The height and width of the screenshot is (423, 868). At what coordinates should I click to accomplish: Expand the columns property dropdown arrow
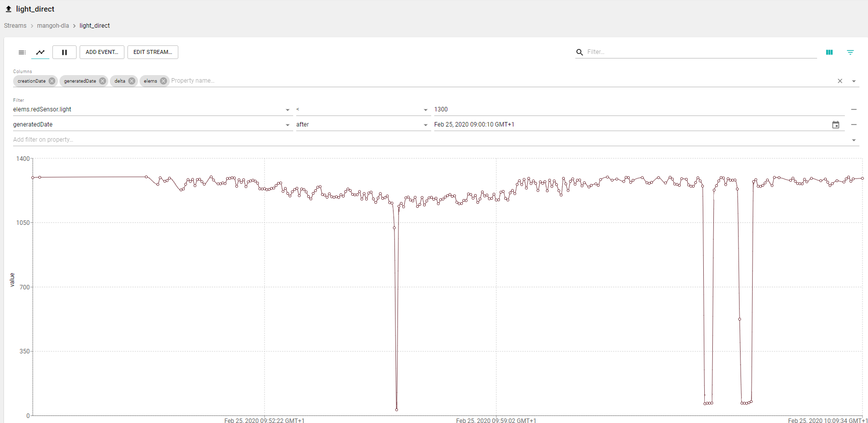tap(854, 81)
